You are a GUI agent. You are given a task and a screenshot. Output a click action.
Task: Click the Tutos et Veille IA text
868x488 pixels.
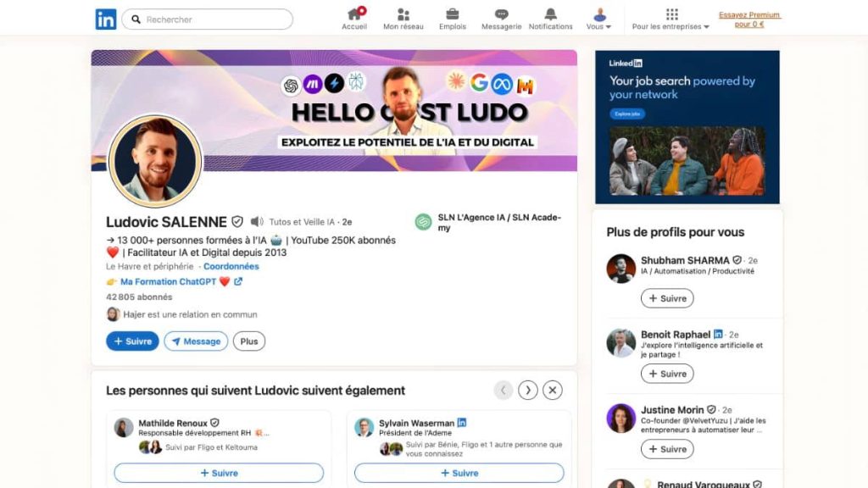click(x=302, y=222)
